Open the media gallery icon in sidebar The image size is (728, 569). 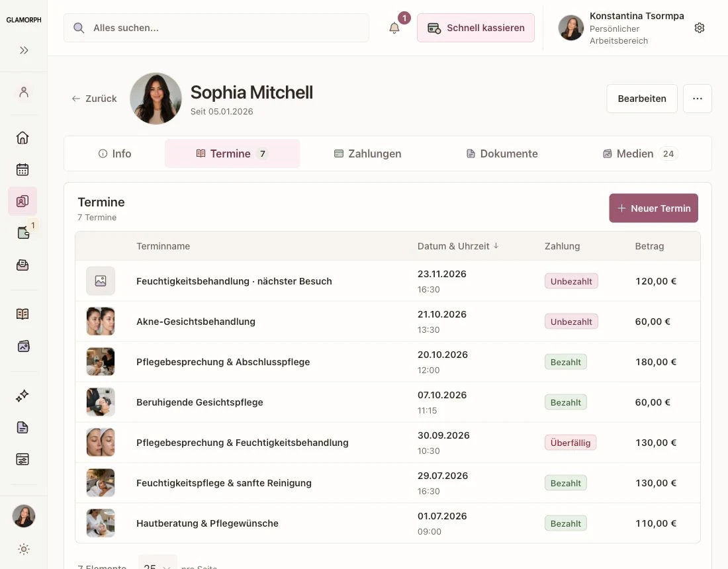(23, 346)
